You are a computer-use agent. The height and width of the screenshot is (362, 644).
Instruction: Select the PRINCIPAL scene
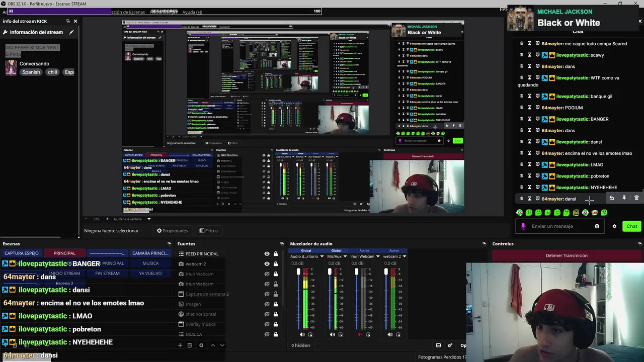64,253
